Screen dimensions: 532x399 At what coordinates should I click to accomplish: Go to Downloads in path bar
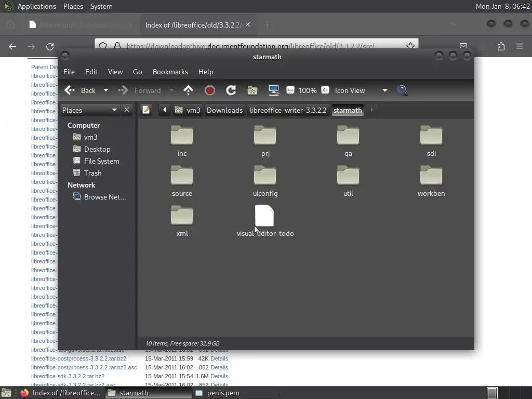click(224, 110)
